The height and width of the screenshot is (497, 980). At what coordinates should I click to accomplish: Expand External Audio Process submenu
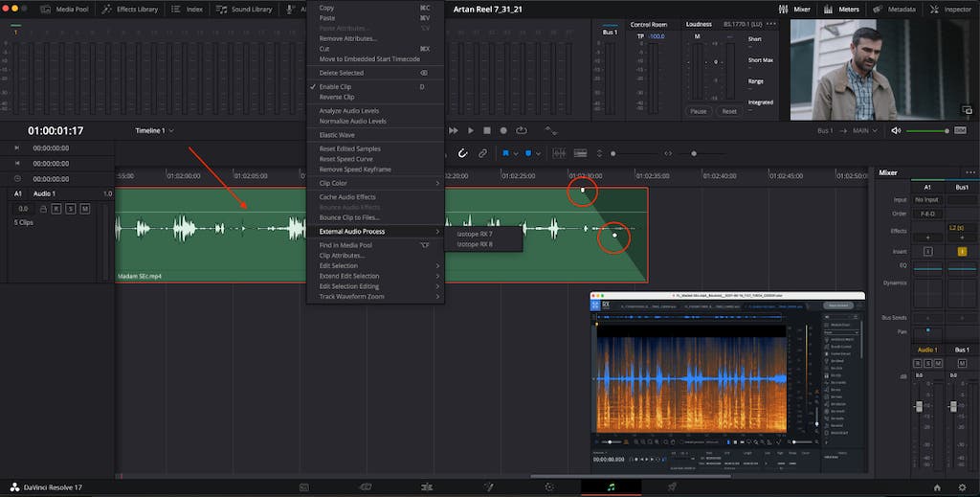click(375, 232)
